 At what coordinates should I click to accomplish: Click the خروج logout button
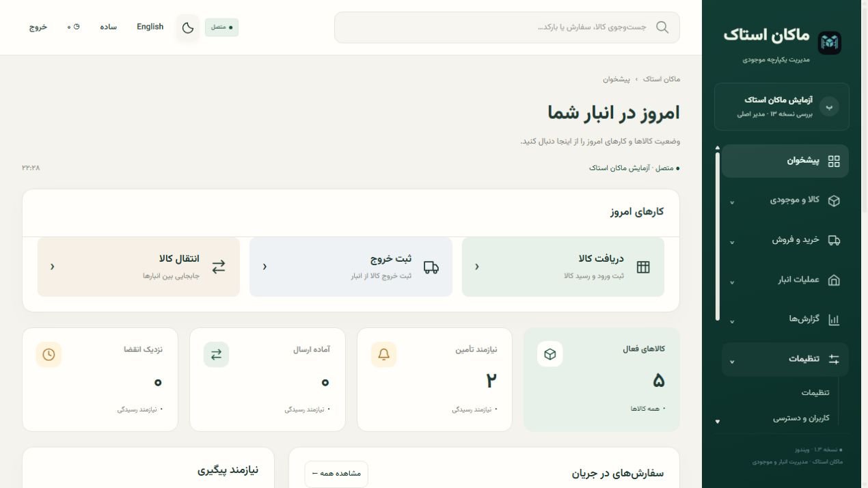[x=38, y=27]
